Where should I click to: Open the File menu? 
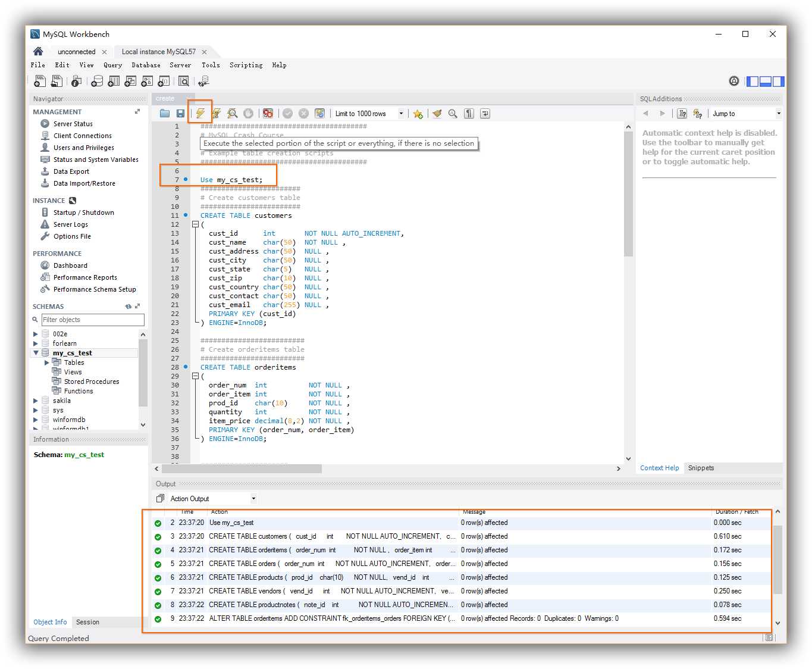[38, 65]
